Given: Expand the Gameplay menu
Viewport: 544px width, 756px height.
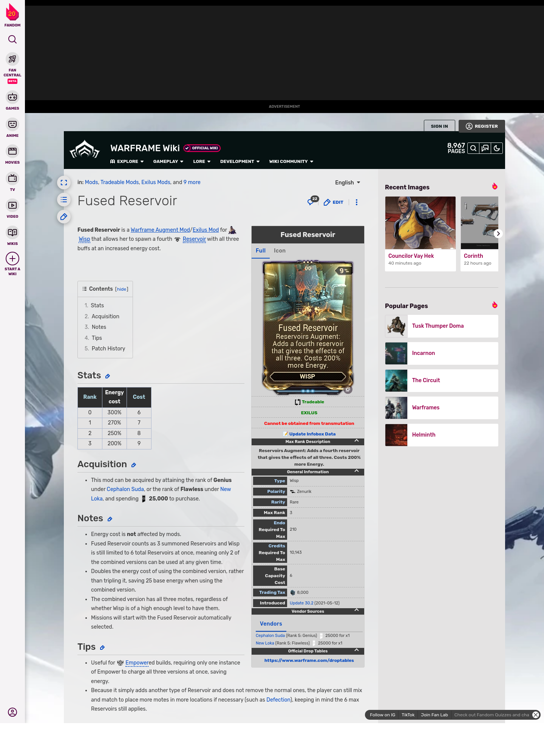Looking at the screenshot, I should tap(168, 161).
